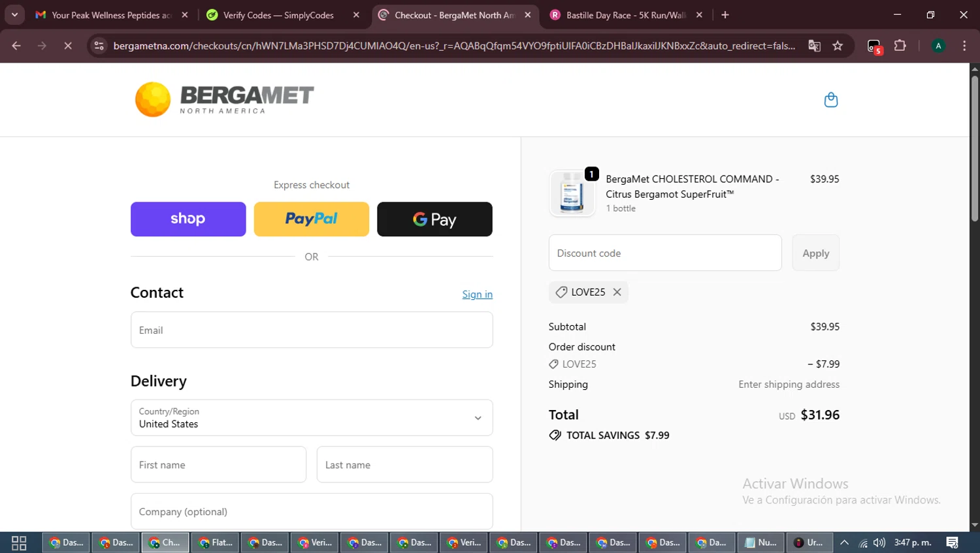Show hidden system tray icons

(x=844, y=543)
